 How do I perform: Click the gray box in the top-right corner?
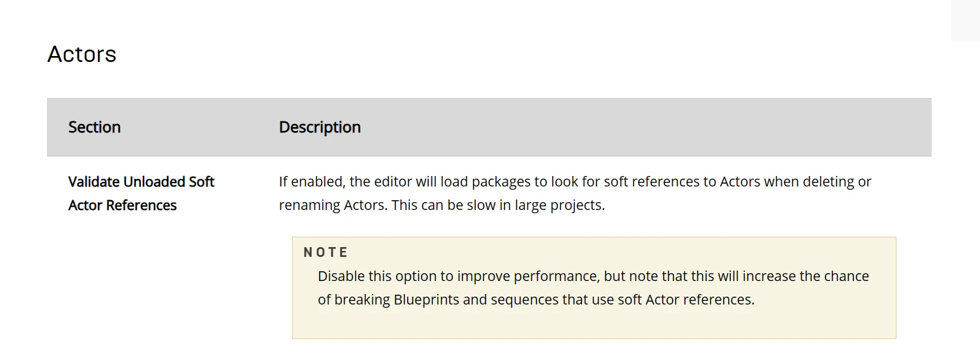(x=965, y=21)
